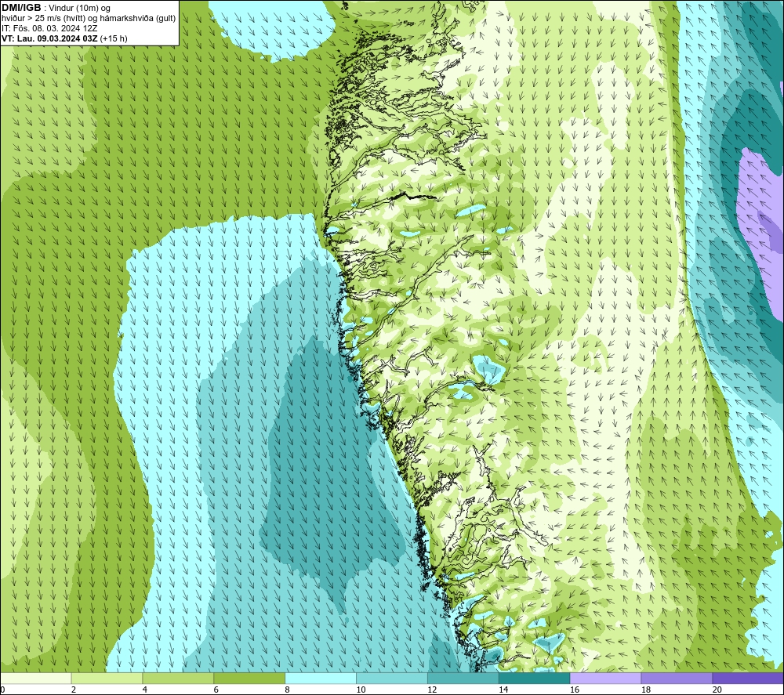
Task: Click the legend label '4'
Action: [144, 690]
